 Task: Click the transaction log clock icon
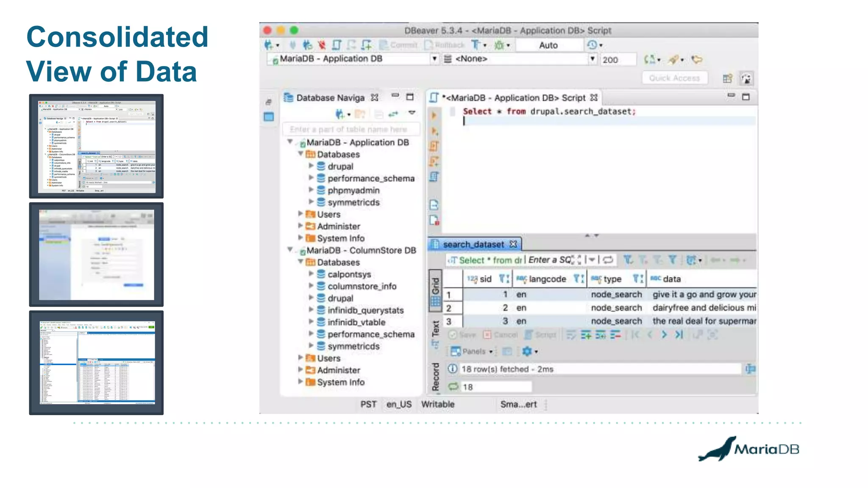coord(592,45)
